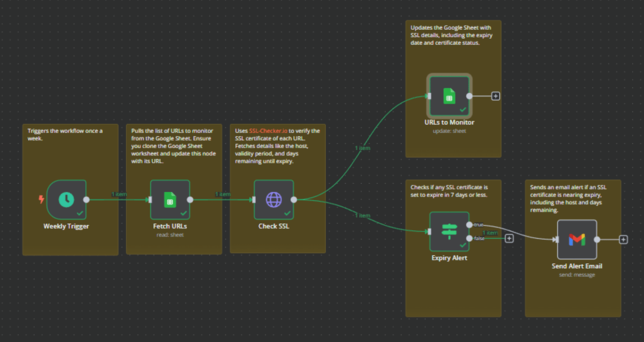Click the Weekly Trigger description sticky note
Screen dimensions: 644x342
(70, 134)
